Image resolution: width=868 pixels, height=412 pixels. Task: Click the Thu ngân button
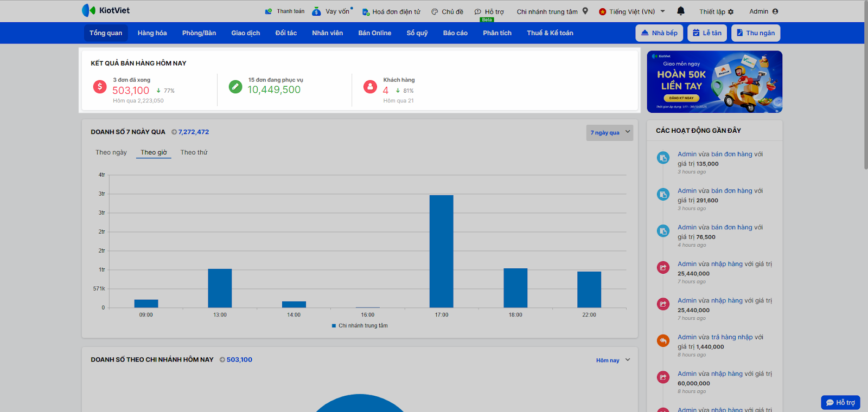pyautogui.click(x=755, y=33)
